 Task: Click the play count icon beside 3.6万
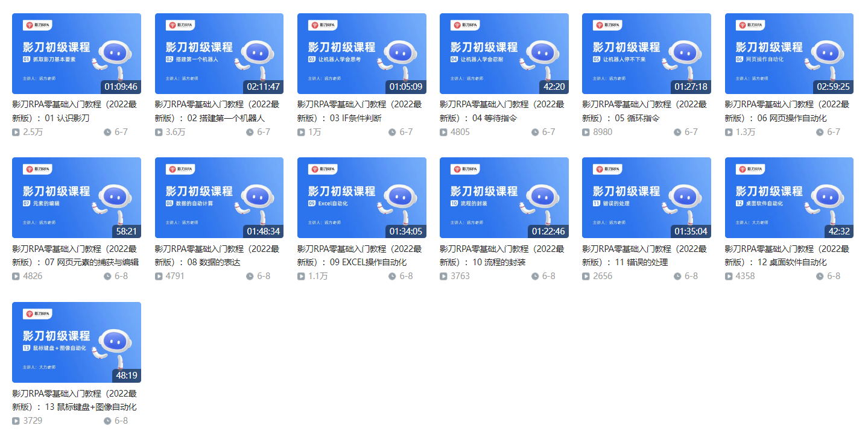[159, 132]
